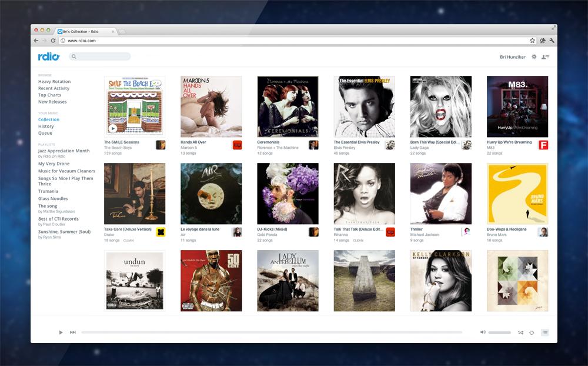The height and width of the screenshot is (366, 588).
Task: Adjust the volume slider
Action: tap(499, 332)
